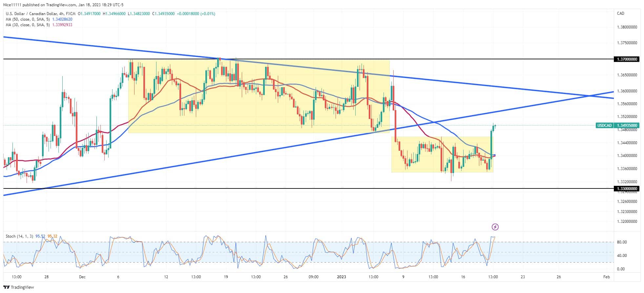Click the 1.33600000 price axis tick
Image resolution: width=644 pixels, height=293 pixels.
(627, 169)
